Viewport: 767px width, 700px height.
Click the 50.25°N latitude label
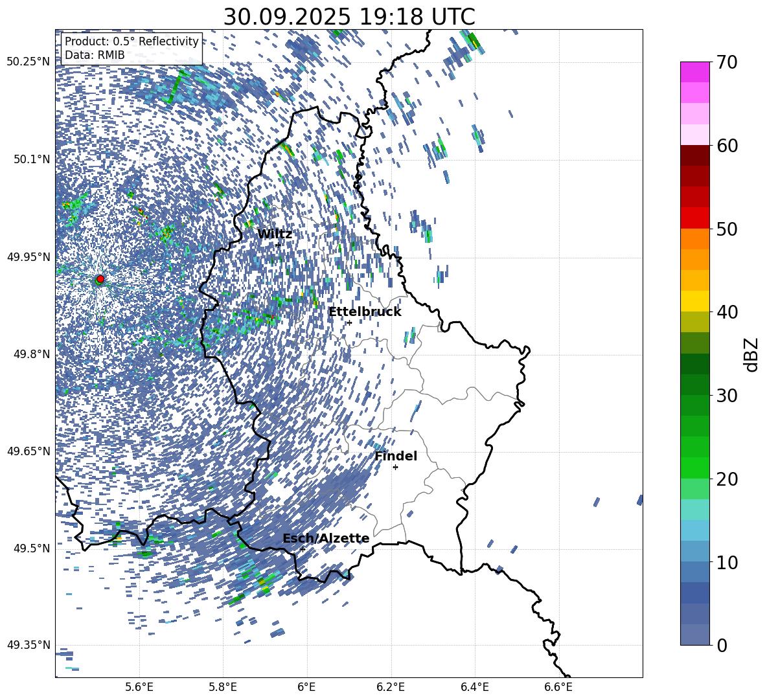point(29,62)
